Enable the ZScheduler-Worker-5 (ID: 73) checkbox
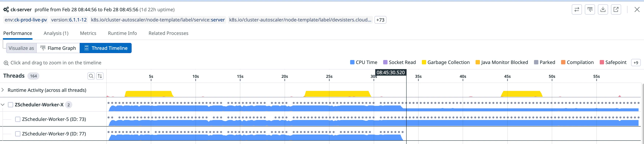644x144 pixels. 18,119
